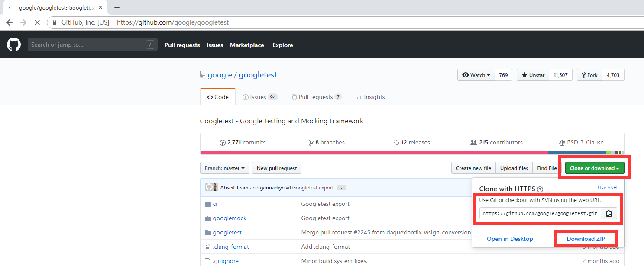Open the ci folder link
The image size is (644, 266).
(x=215, y=204)
